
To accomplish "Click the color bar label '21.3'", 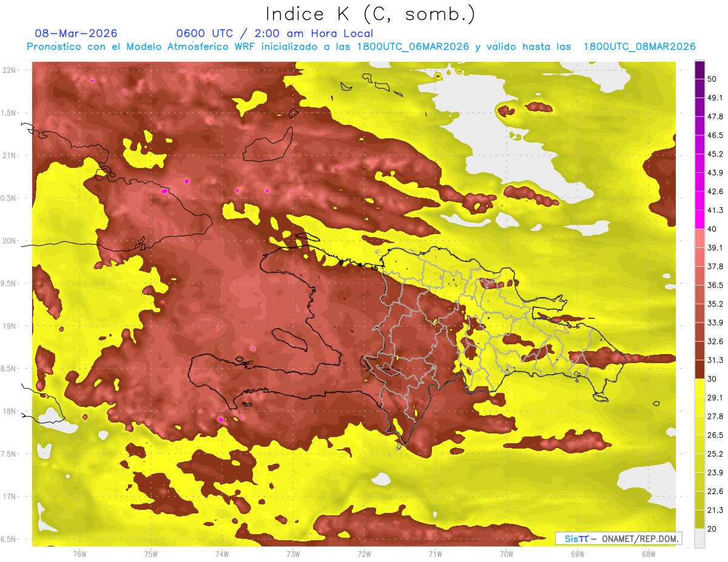I will [x=715, y=510].
